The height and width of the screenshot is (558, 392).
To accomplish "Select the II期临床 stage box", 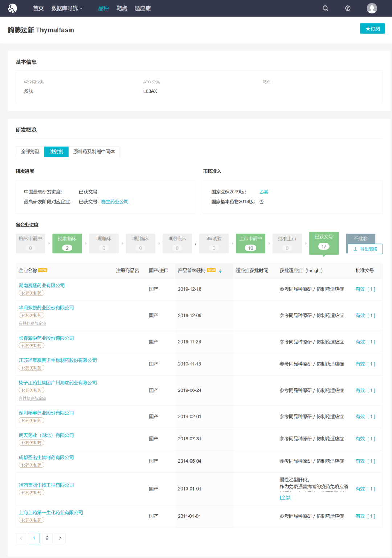I will 140,243.
